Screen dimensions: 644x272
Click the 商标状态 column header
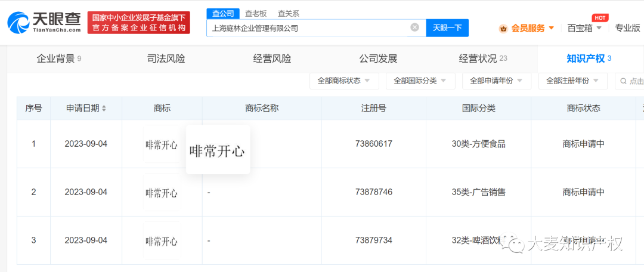(584, 109)
